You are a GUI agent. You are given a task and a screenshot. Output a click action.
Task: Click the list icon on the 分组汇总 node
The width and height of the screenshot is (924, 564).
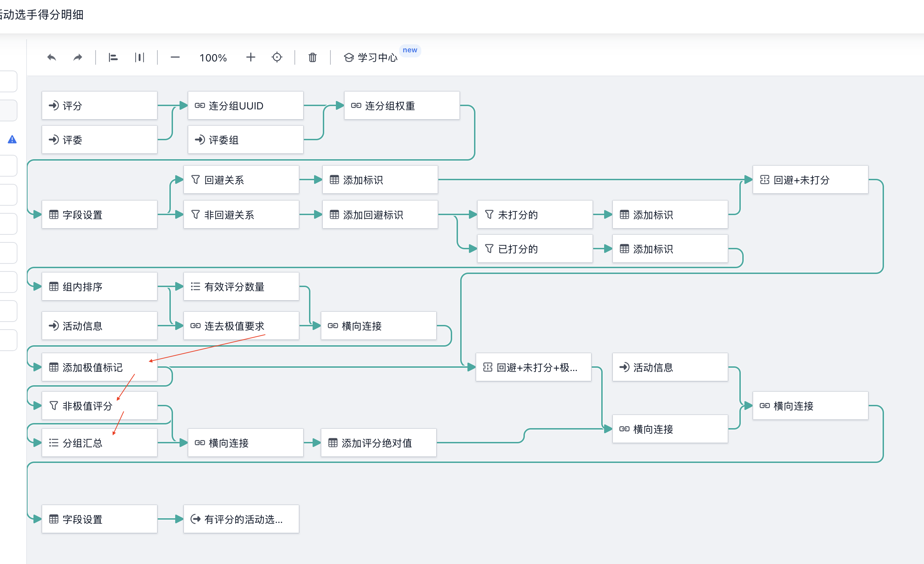click(54, 443)
